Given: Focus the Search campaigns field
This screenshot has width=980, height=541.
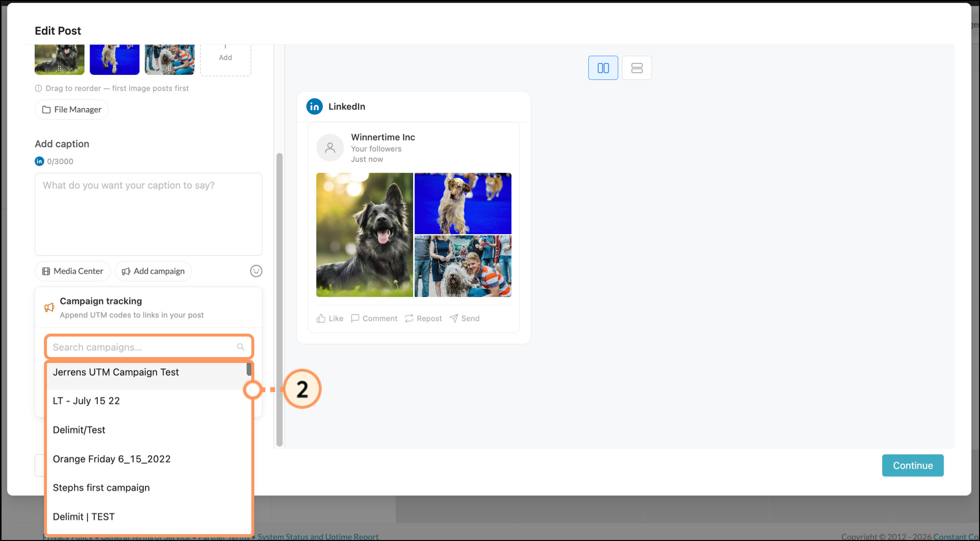Looking at the screenshot, I should tap(149, 347).
